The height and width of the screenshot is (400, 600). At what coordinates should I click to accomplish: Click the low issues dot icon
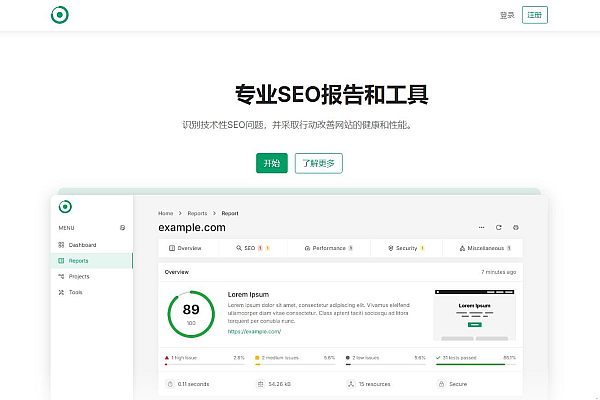pos(347,358)
